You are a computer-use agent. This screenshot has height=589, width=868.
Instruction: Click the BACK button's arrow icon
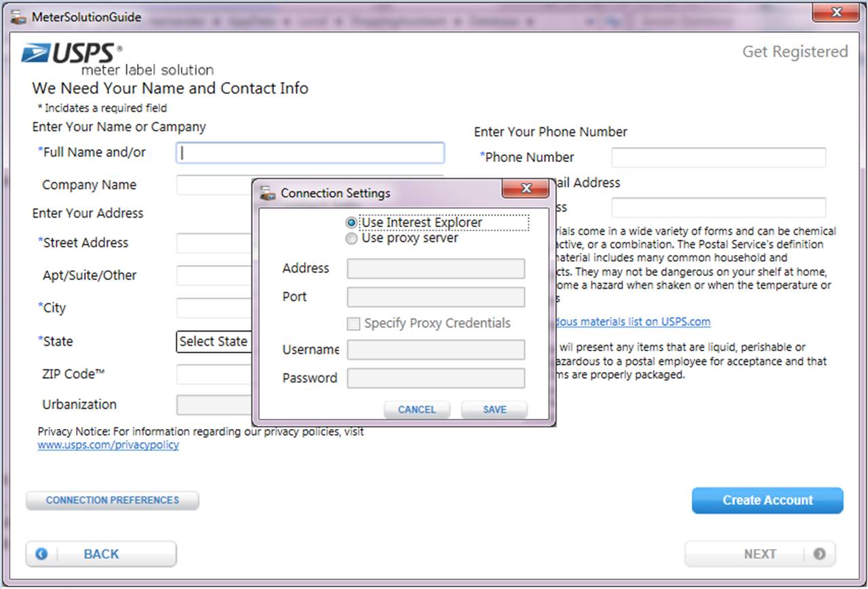tap(41, 554)
